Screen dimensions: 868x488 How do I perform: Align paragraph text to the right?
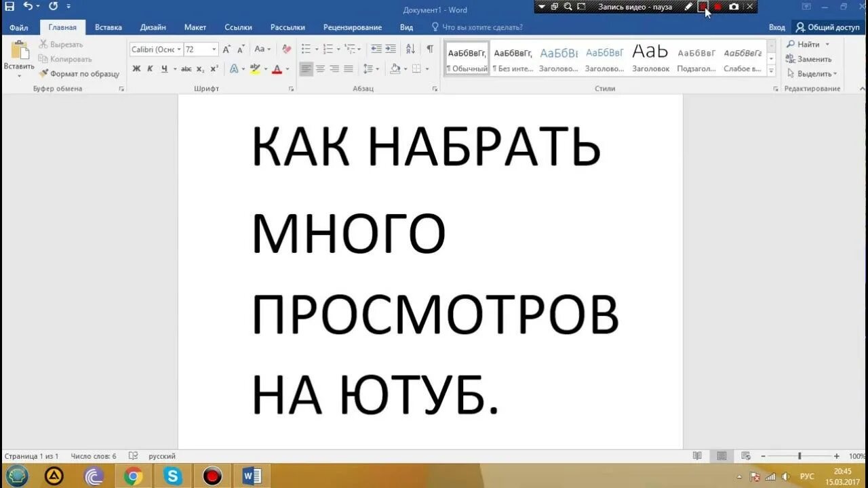point(334,68)
